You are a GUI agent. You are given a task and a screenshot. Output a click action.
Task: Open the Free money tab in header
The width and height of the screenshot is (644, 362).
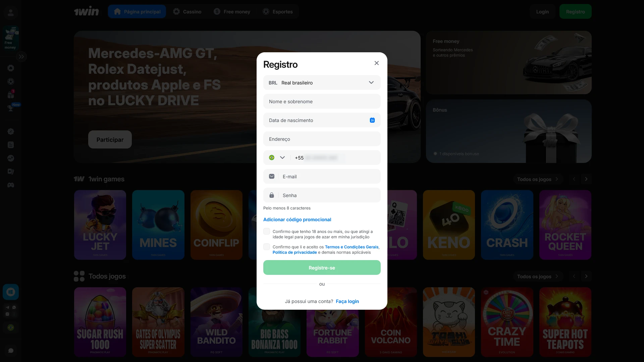232,12
